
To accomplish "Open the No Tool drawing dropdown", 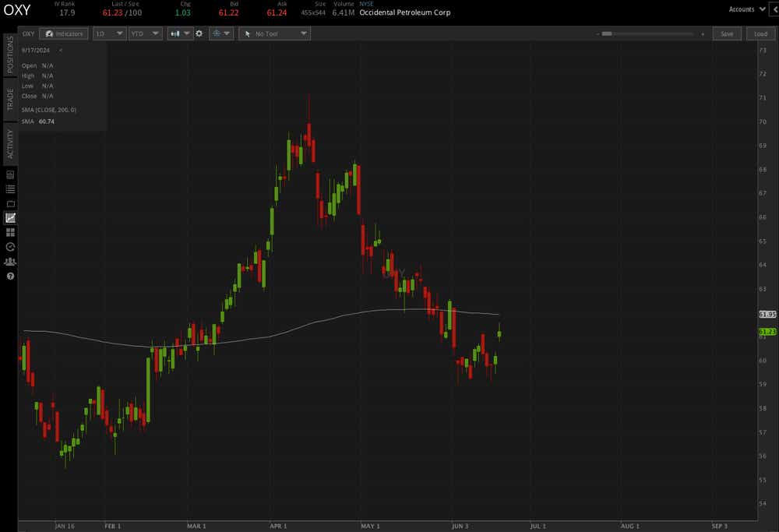I will click(x=274, y=33).
